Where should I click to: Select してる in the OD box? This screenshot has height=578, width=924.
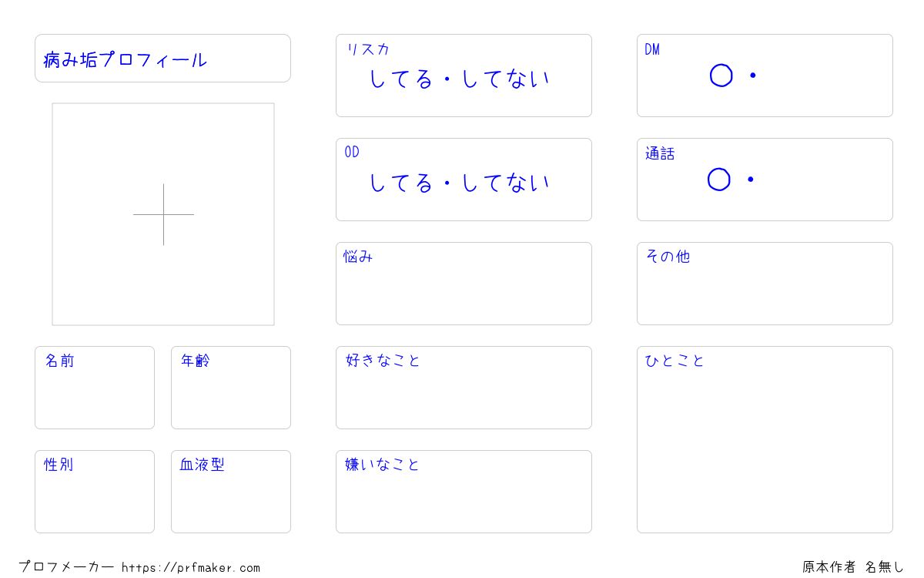tap(401, 183)
